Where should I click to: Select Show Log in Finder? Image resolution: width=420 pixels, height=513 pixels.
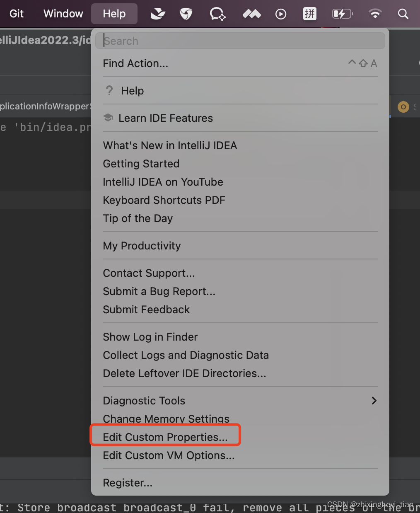coord(240,337)
